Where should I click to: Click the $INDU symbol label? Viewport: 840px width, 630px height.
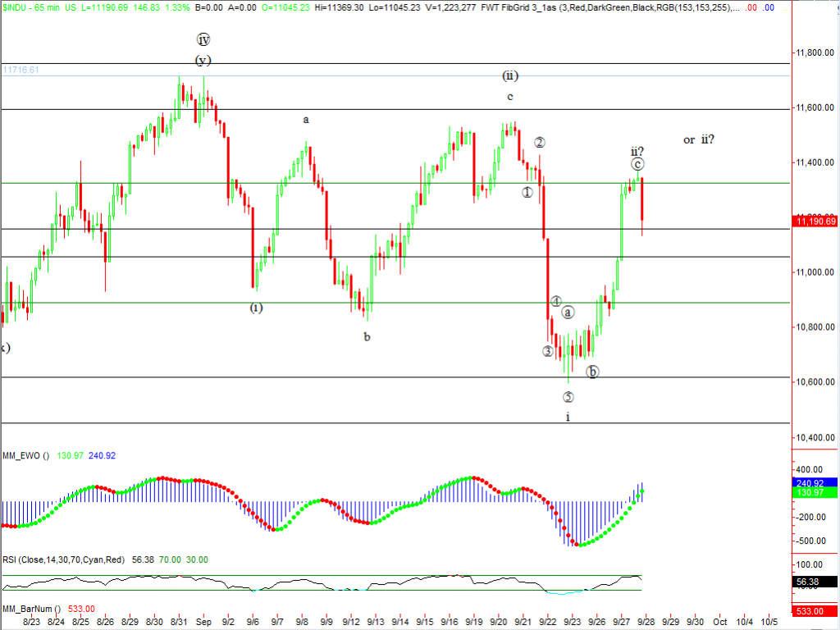[x=17, y=7]
